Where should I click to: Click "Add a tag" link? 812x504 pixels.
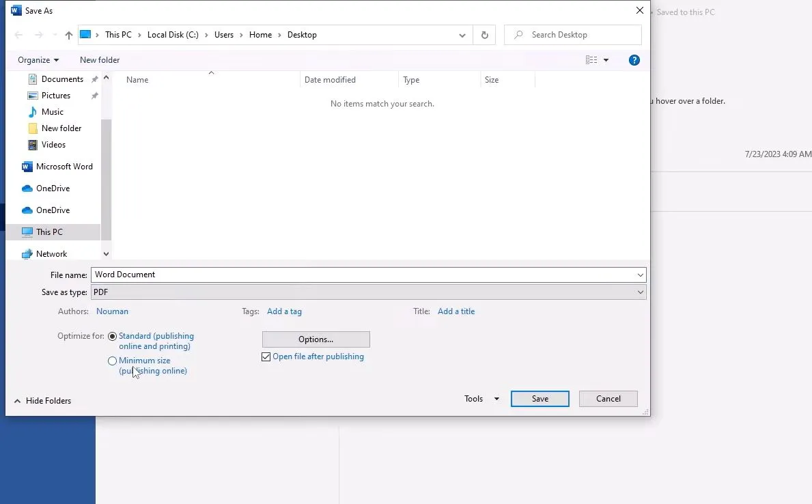pyautogui.click(x=284, y=311)
